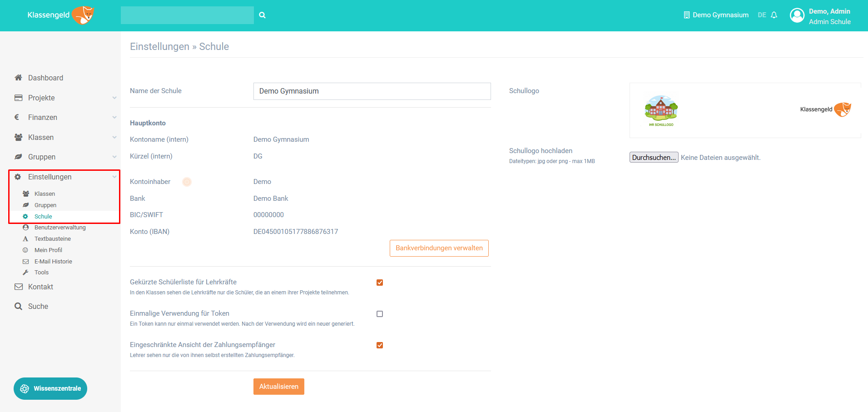Click the Klassengeld fox logo
Image resolution: width=868 pixels, height=412 pixels.
(60, 15)
